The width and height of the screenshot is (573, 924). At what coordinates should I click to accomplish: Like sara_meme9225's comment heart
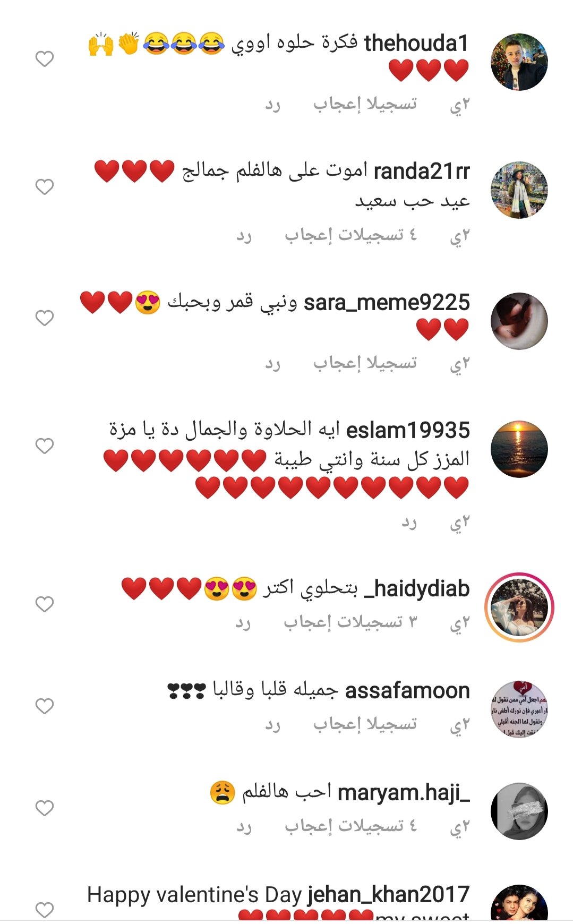click(45, 318)
